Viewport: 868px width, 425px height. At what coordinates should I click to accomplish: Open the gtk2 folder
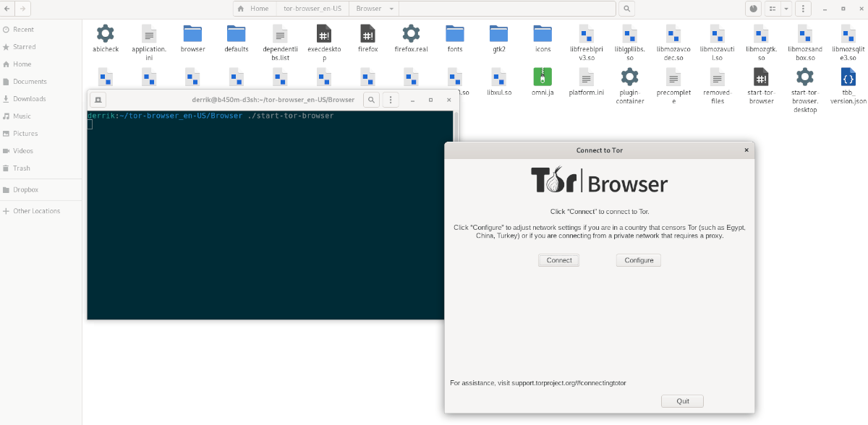pyautogui.click(x=499, y=33)
